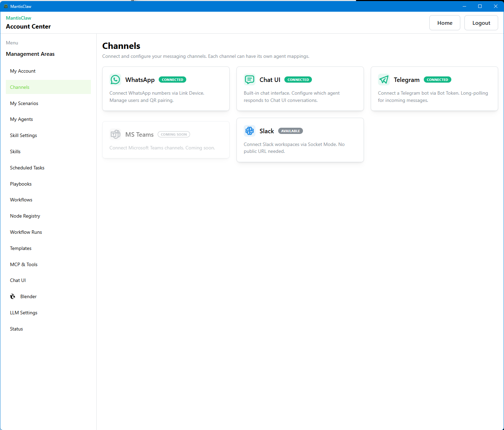504x430 pixels.
Task: Click the Chat UI speech bubble icon
Action: pyautogui.click(x=250, y=80)
